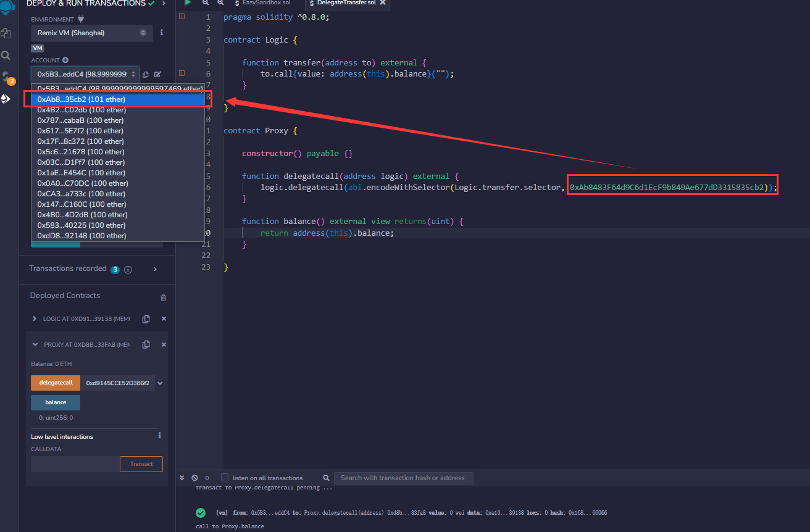
Task: Select account 0x17F...8c372
Action: pos(118,141)
